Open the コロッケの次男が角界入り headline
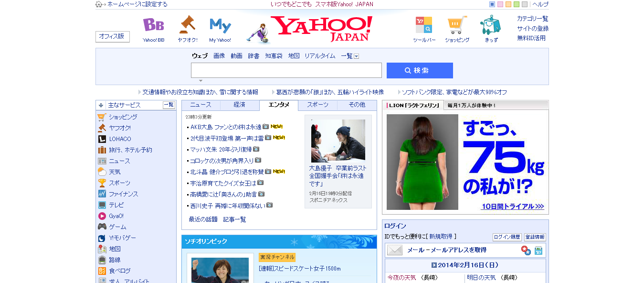 click(x=222, y=161)
